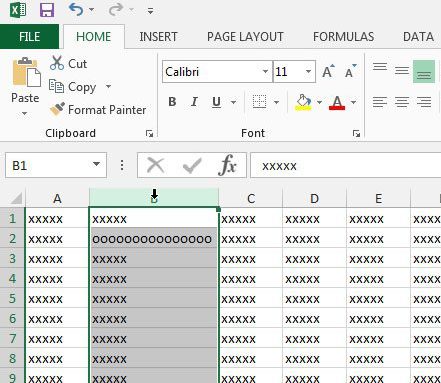The image size is (441, 383).
Task: Align text right
Action: click(x=424, y=102)
